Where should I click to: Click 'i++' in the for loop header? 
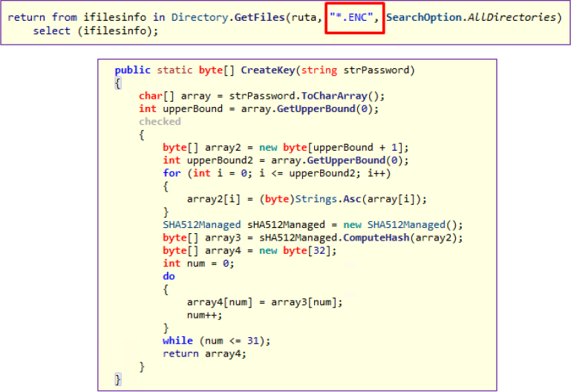click(376, 173)
